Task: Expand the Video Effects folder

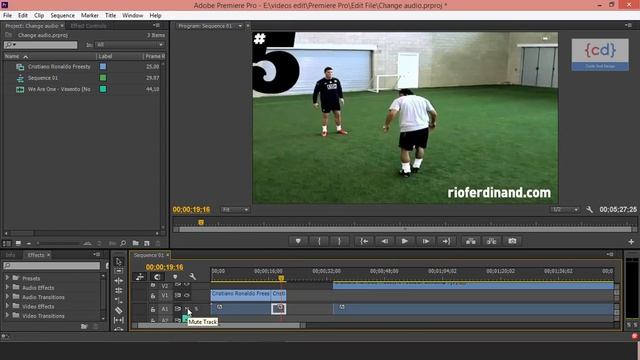Action: click(x=7, y=306)
